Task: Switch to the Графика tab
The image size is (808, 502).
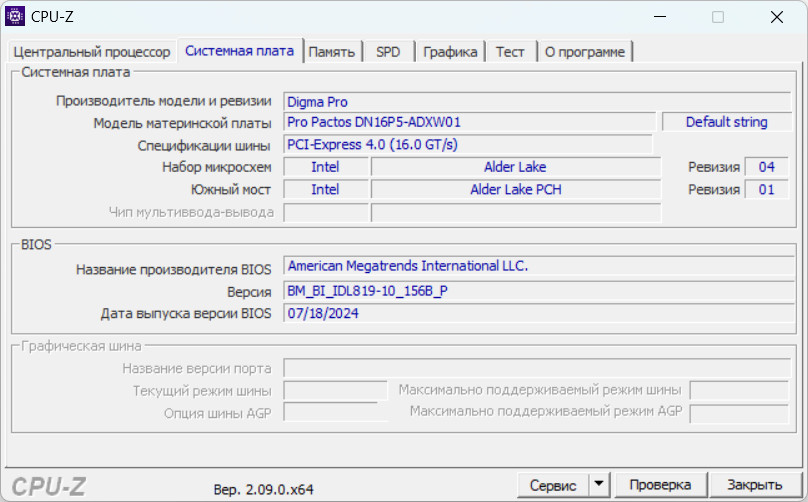Action: tap(450, 52)
